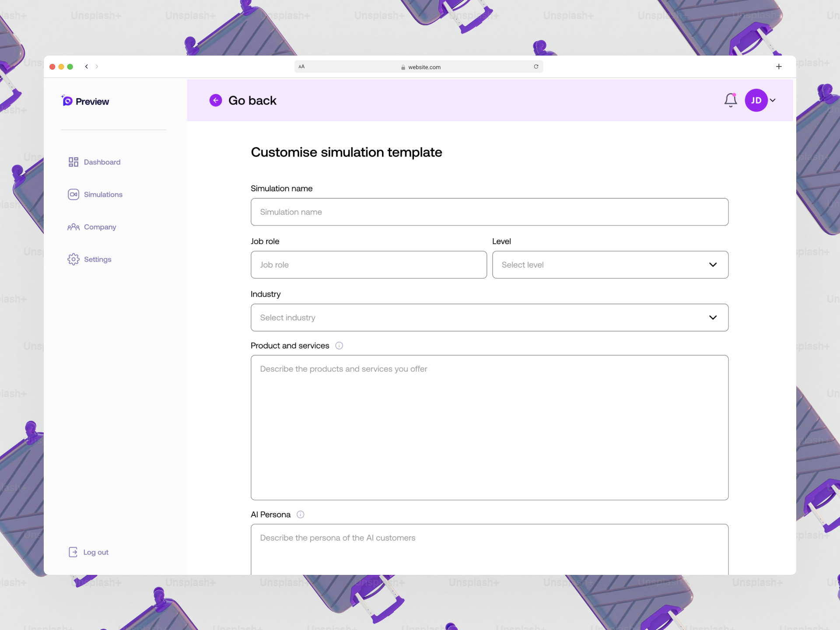This screenshot has height=630, width=840.
Task: Click the Simulations sidebar icon
Action: pyautogui.click(x=73, y=194)
